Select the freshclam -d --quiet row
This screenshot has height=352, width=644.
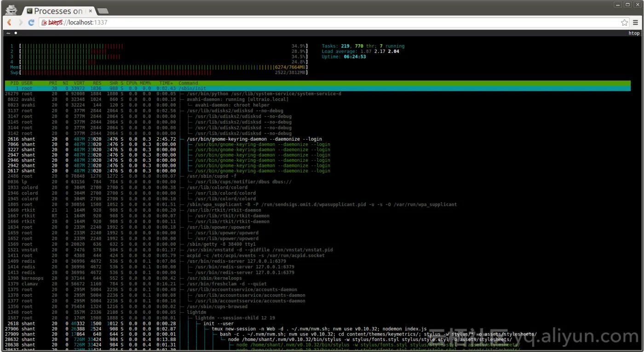coord(317,284)
